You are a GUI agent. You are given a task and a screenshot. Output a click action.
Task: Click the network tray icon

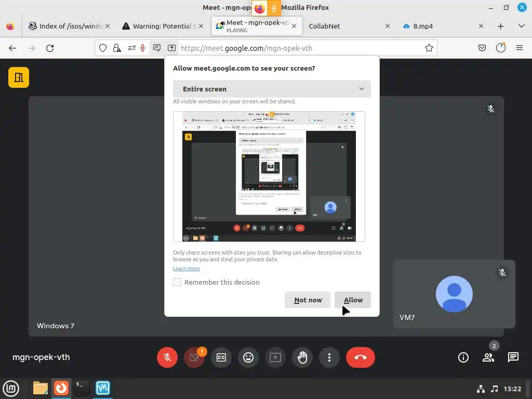pos(481,389)
